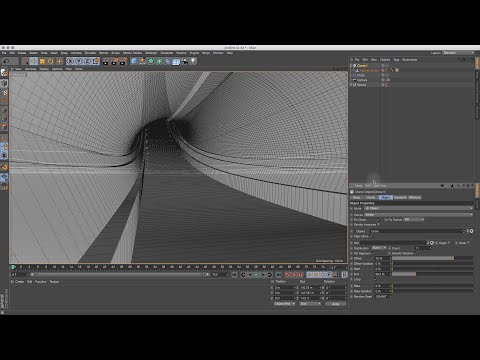
Task: Open the Layout dropdown
Action: click(x=458, y=53)
